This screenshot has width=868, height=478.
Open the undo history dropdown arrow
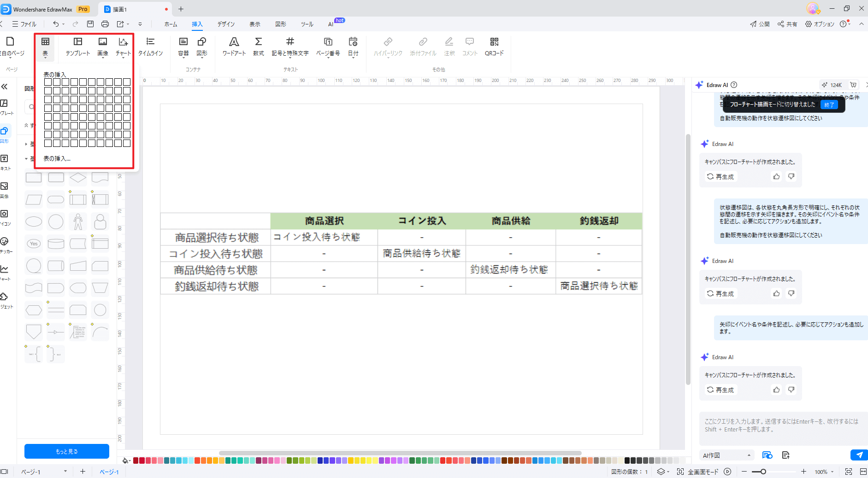(x=64, y=24)
